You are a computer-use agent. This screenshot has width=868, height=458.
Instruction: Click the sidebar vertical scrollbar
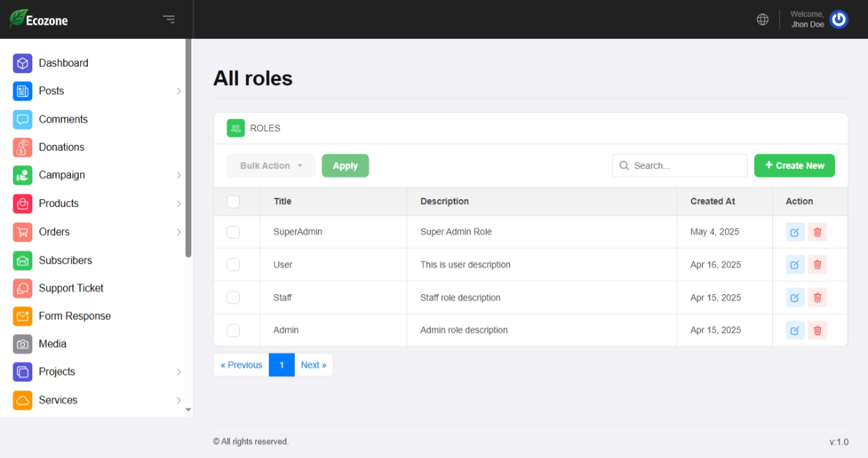pyautogui.click(x=189, y=148)
